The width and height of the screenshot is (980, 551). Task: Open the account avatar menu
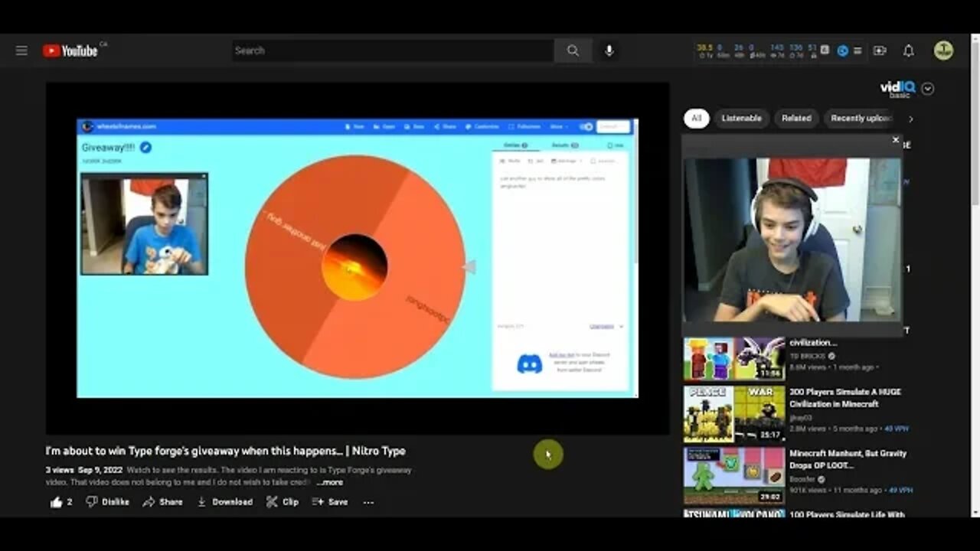(x=943, y=51)
